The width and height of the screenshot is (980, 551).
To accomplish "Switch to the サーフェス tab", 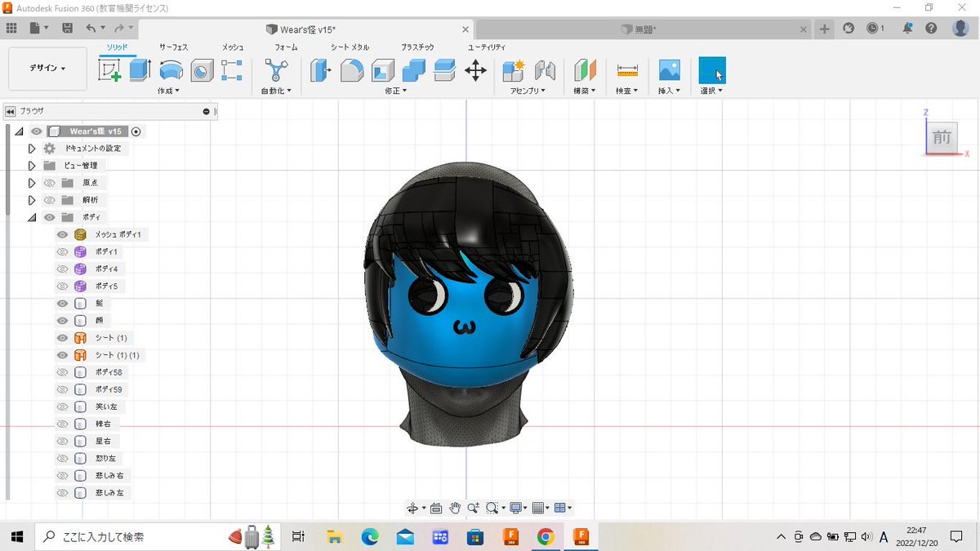I will tap(173, 47).
